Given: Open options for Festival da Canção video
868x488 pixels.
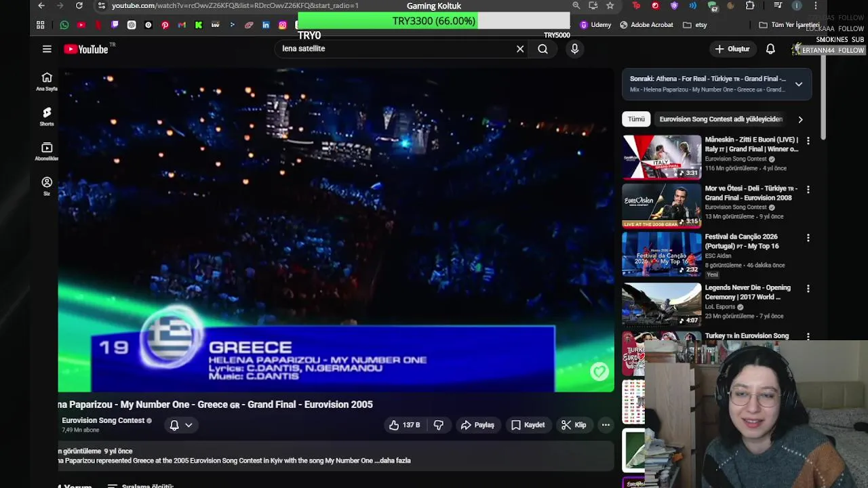Looking at the screenshot, I should tap(808, 238).
